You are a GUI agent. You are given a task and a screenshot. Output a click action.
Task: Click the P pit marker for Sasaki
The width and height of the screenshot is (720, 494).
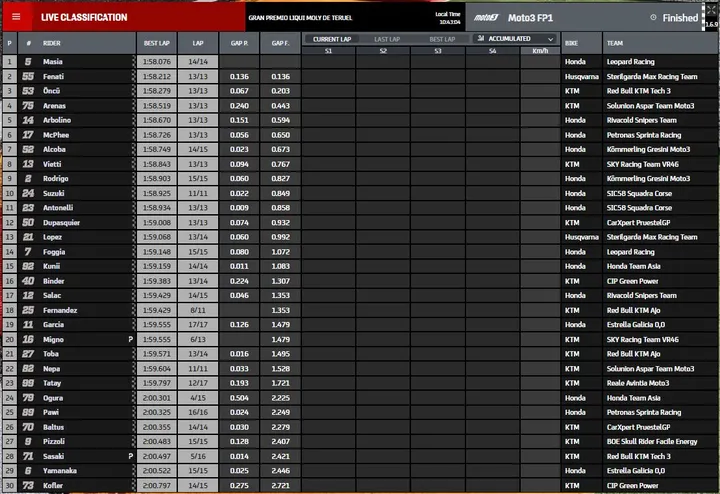130,456
